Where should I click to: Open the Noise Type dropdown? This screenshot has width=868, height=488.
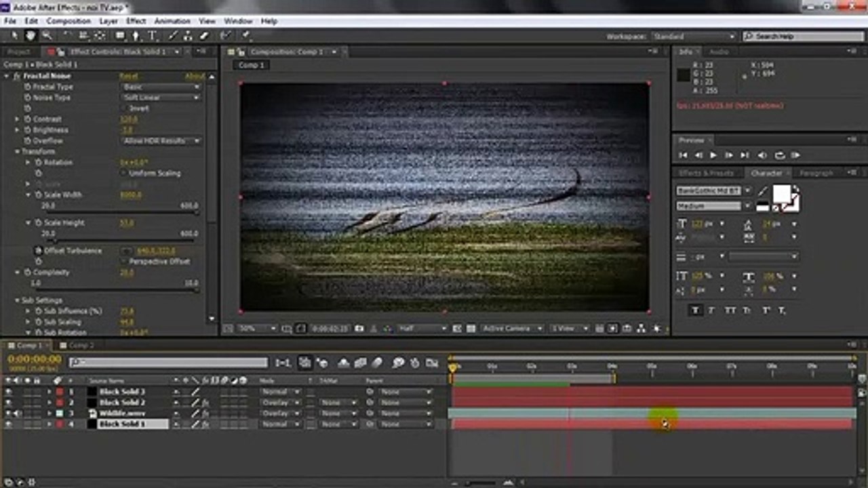[x=161, y=98]
